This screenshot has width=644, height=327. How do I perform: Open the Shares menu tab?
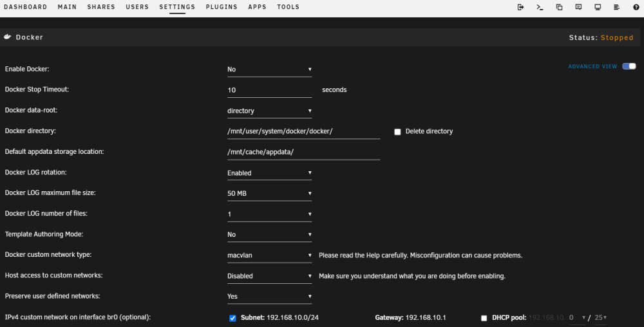tap(101, 7)
